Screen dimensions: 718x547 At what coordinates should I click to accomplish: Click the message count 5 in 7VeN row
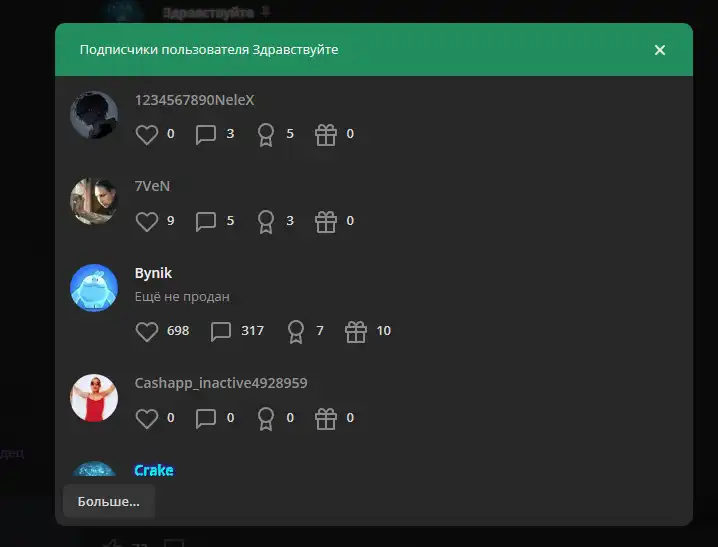click(230, 221)
